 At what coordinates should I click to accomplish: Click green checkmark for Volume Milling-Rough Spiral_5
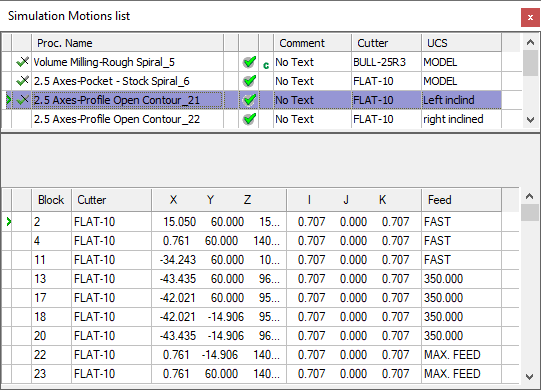tap(249, 62)
